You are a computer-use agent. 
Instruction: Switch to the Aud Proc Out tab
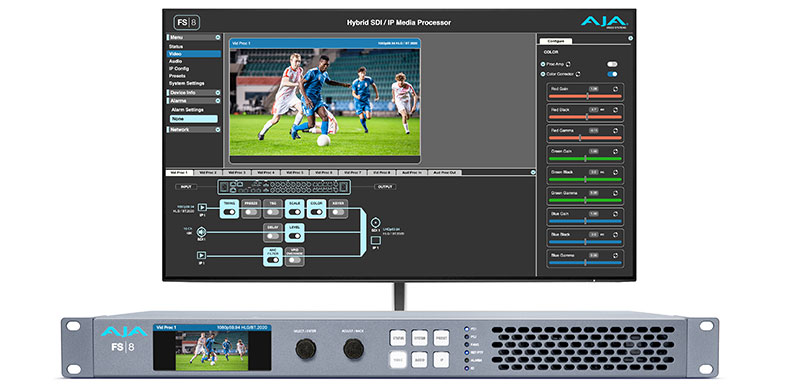point(444,173)
